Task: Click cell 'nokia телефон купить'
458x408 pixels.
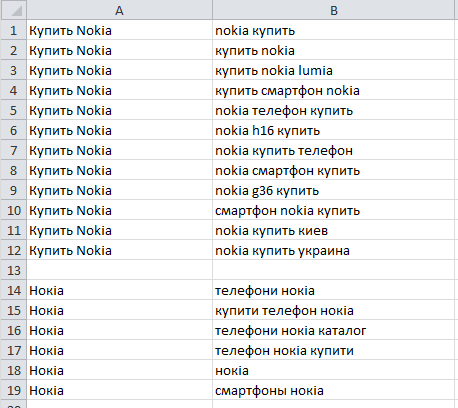Action: (333, 110)
